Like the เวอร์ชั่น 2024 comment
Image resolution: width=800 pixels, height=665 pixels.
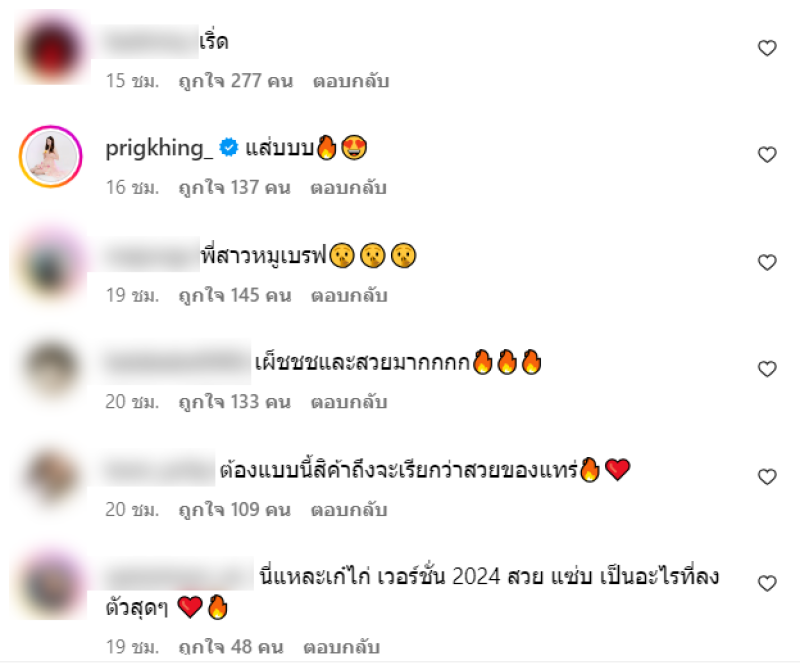point(767,583)
